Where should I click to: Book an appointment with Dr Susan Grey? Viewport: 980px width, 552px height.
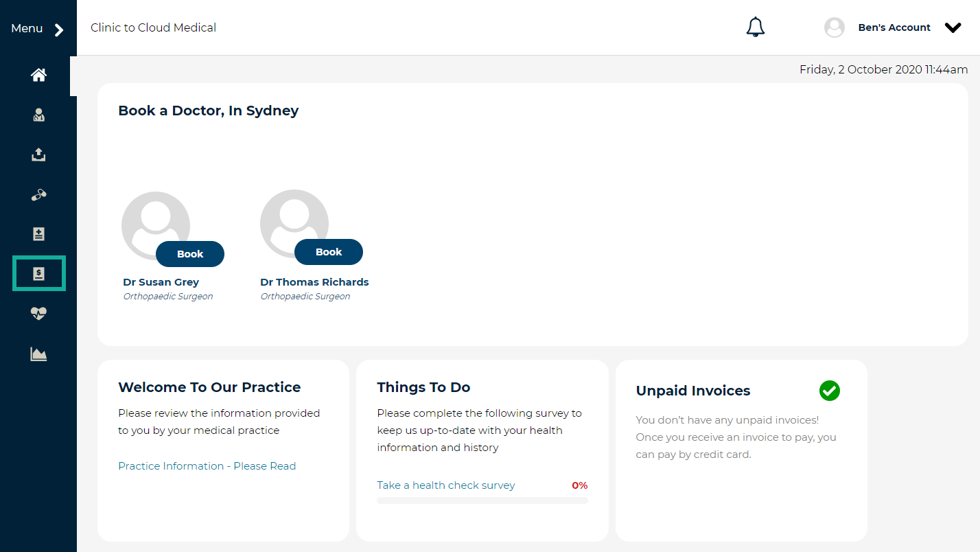[x=189, y=253]
